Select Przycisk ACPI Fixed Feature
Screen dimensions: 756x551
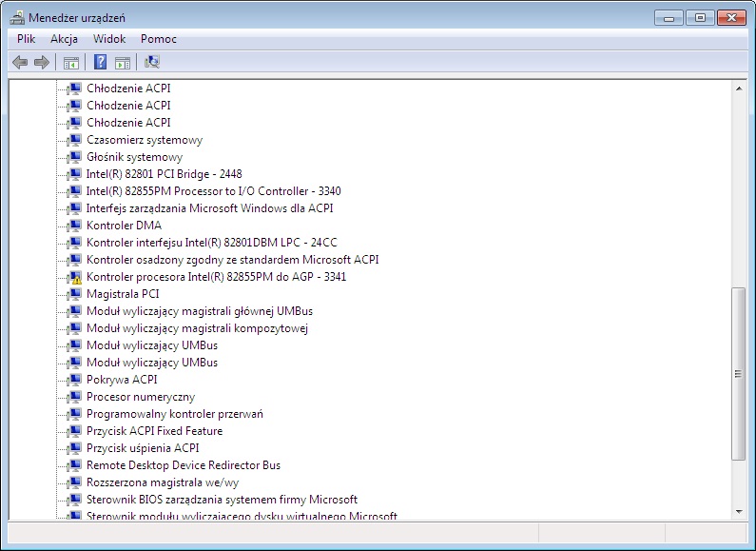tap(154, 431)
